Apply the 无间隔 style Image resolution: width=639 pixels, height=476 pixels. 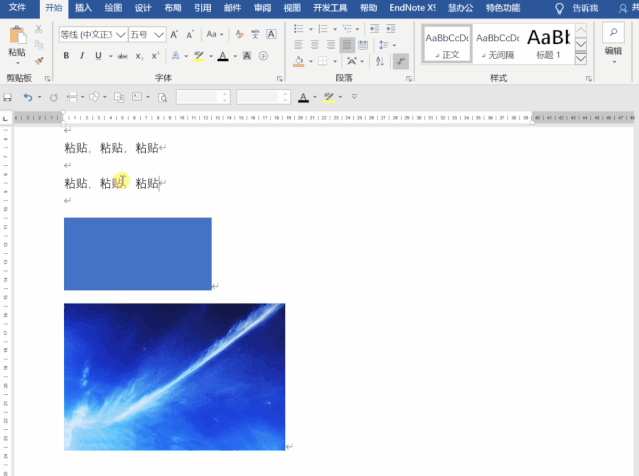[x=495, y=44]
